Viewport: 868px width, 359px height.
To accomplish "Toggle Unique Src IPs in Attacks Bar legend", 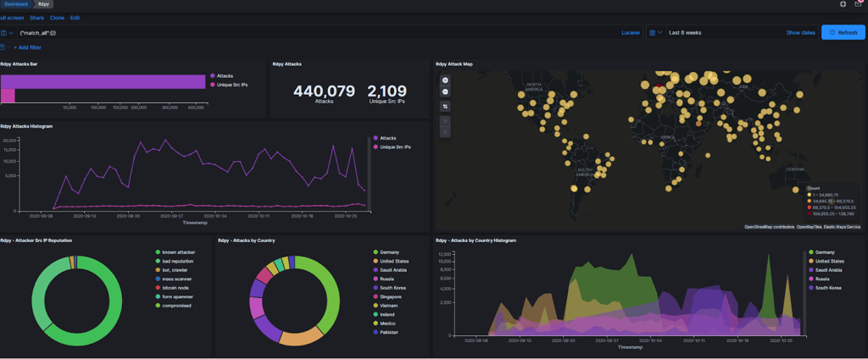I will pyautogui.click(x=231, y=85).
